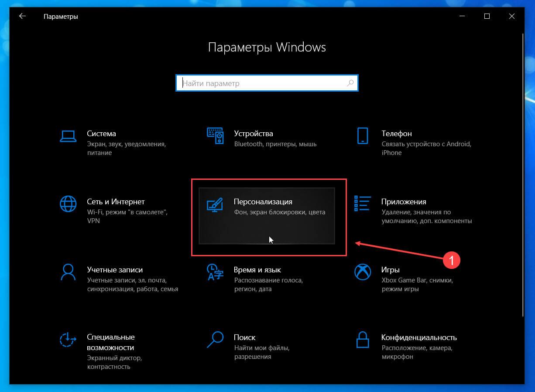Click the text 'Bluetooth, принтеры, мышь'
Image resolution: width=535 pixels, height=392 pixels.
click(x=275, y=144)
